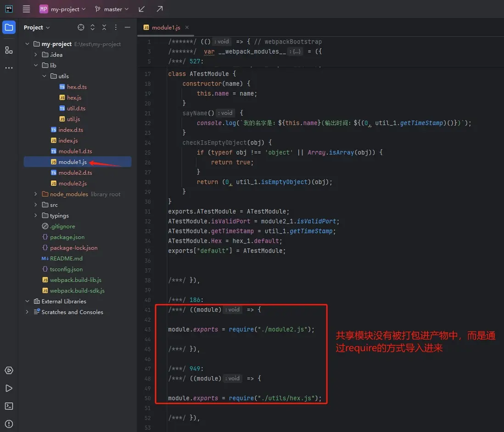The height and width of the screenshot is (432, 504).
Task: Open the my-project dropdown in title bar
Action: point(62,9)
